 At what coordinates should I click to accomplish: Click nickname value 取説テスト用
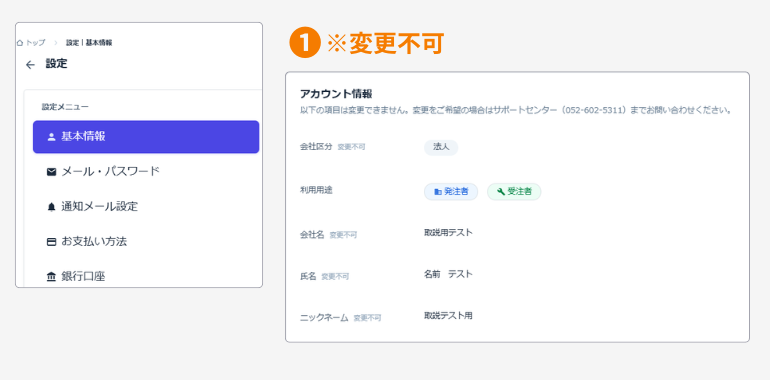click(448, 316)
